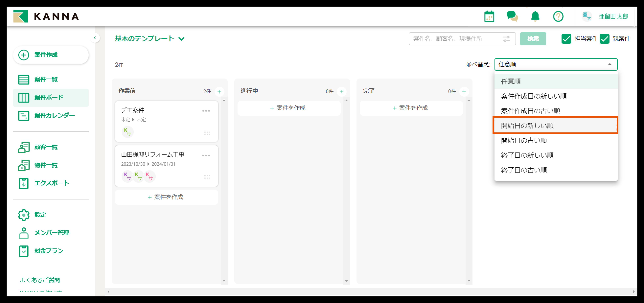Uncheck the 担当案件 checkbox
The image size is (644, 303).
[x=566, y=39]
